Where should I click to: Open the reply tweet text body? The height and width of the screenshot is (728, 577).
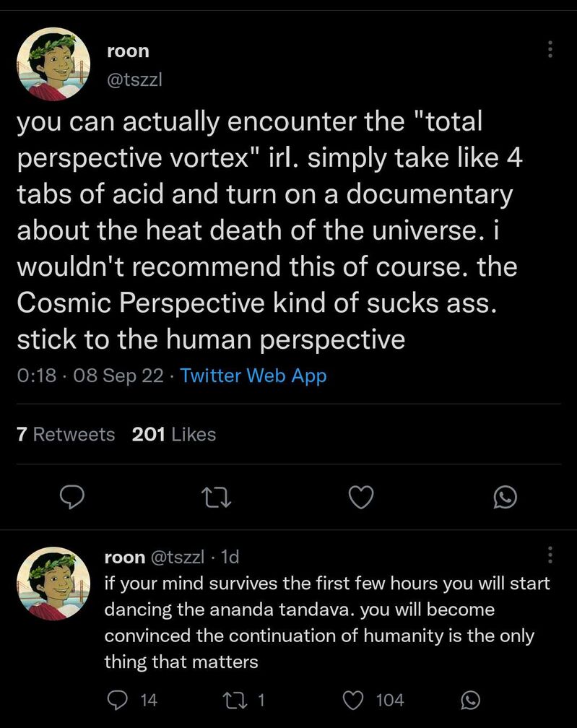coord(327,622)
